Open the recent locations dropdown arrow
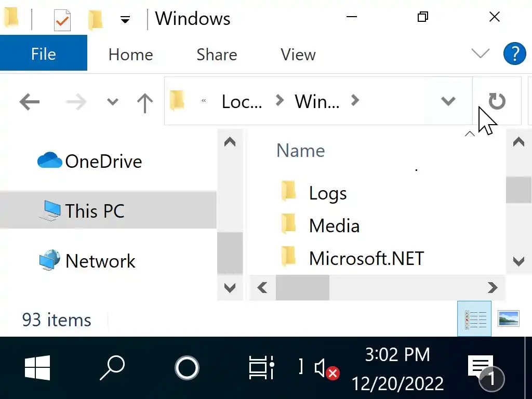The image size is (532, 399). pyautogui.click(x=113, y=102)
